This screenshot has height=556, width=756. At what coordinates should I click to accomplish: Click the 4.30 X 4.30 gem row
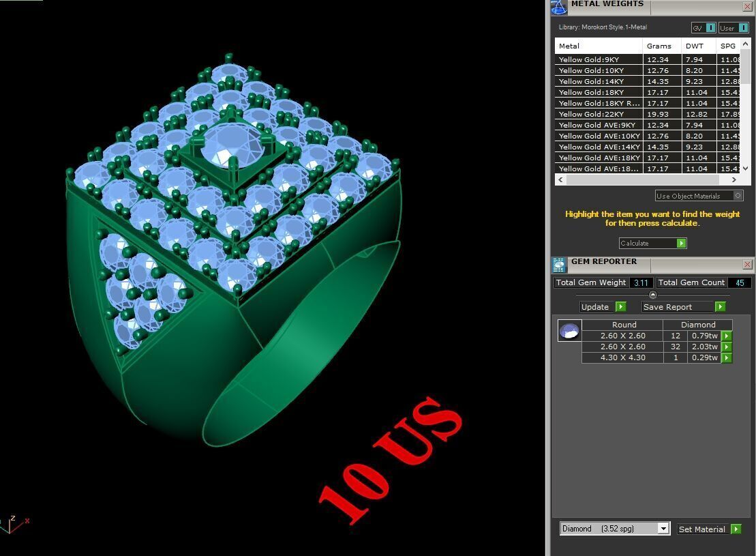pyautogui.click(x=656, y=357)
